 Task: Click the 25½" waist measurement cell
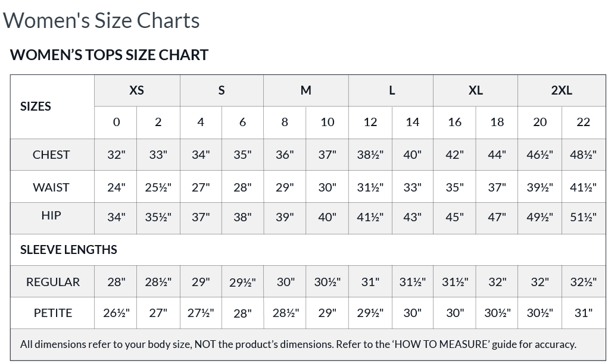[x=158, y=187]
